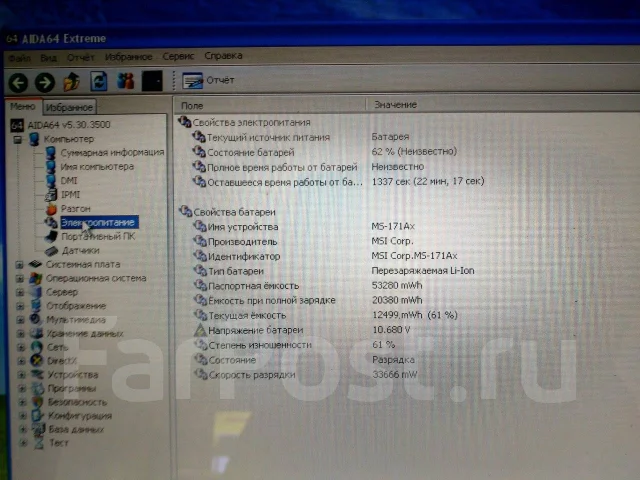
Task: Click the 1337 сек remaining time value
Action: (x=428, y=181)
